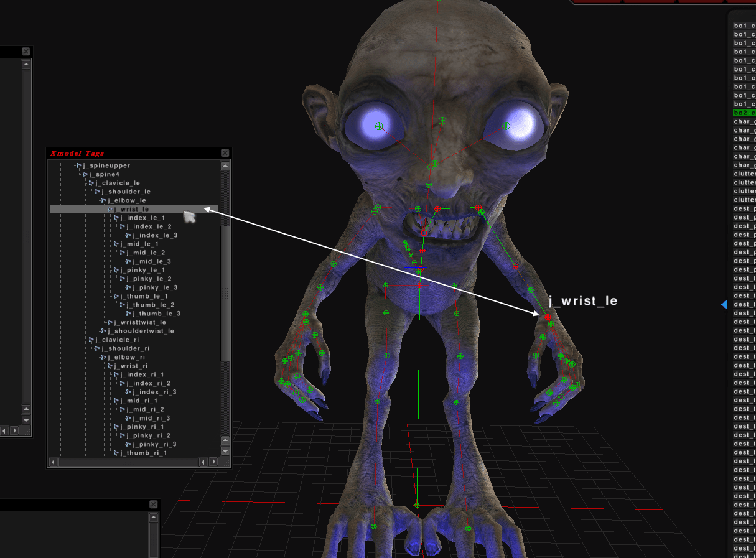Click the joint marker in the right glowing eye
Viewport: 756px width, 558px height.
click(506, 126)
